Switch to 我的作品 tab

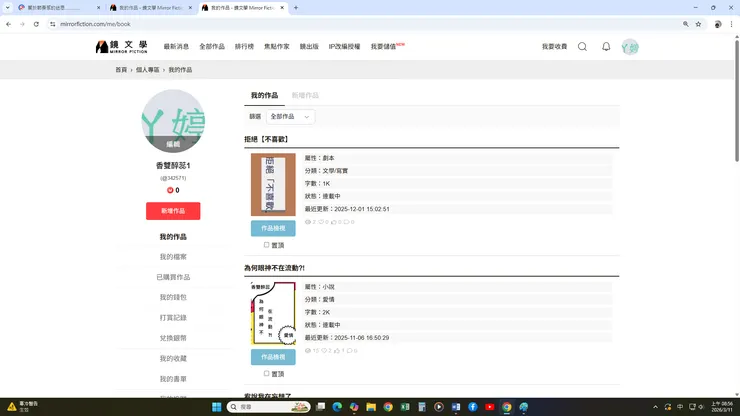pyautogui.click(x=264, y=95)
